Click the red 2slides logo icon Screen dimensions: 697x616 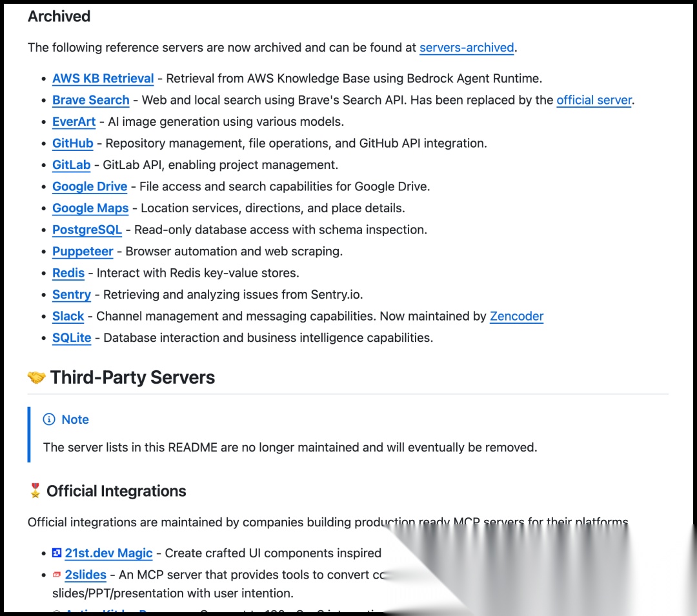pyautogui.click(x=57, y=574)
